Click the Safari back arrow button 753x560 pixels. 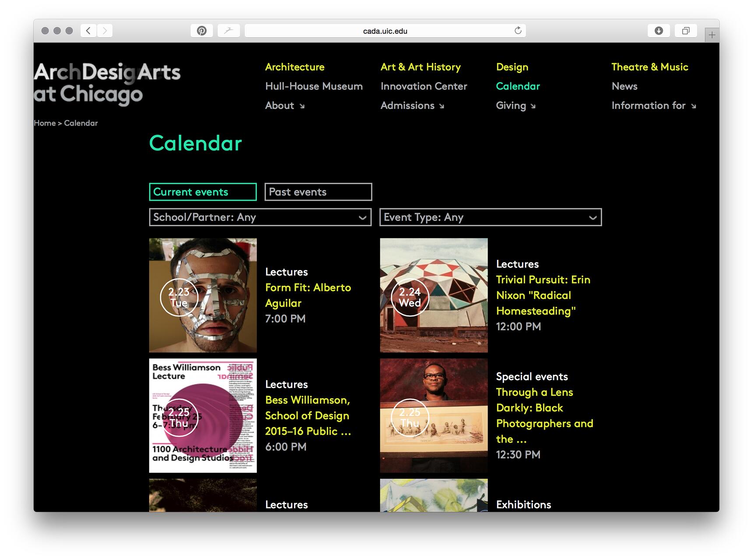pos(88,31)
